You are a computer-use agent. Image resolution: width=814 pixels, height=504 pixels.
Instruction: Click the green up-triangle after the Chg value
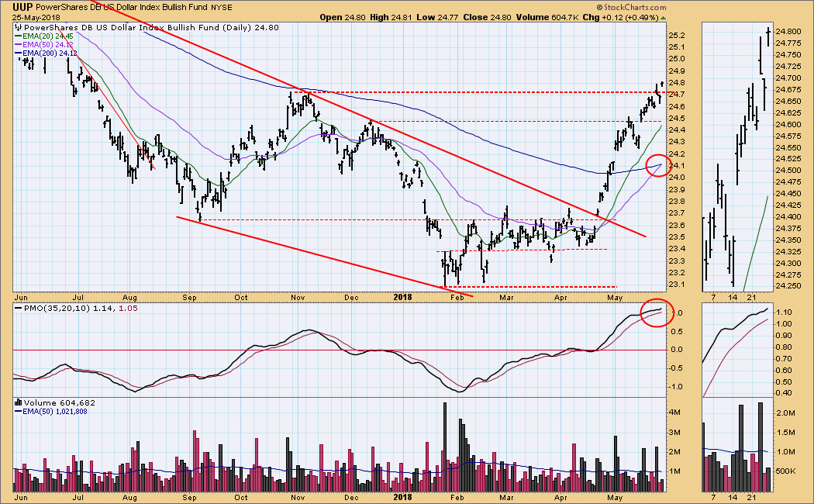[x=663, y=18]
